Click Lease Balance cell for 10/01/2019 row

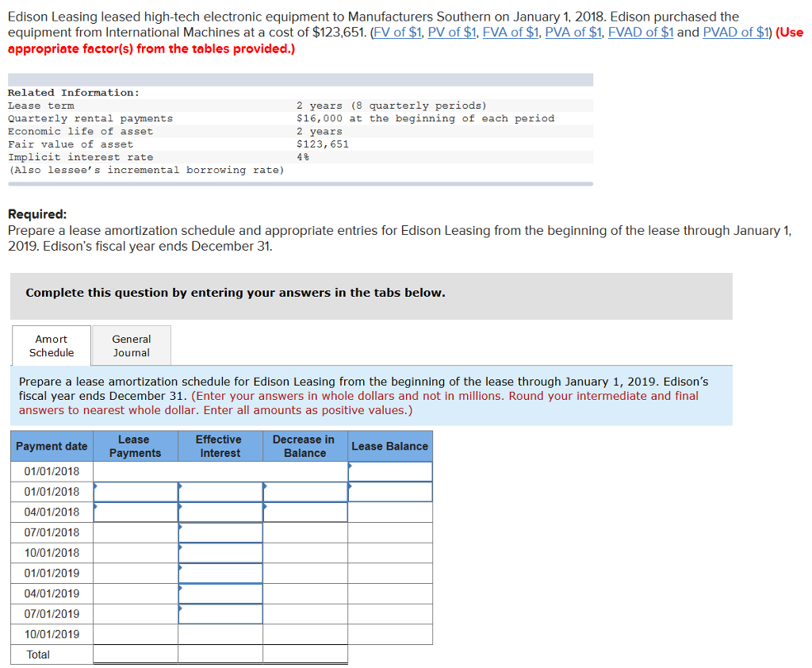point(390,635)
